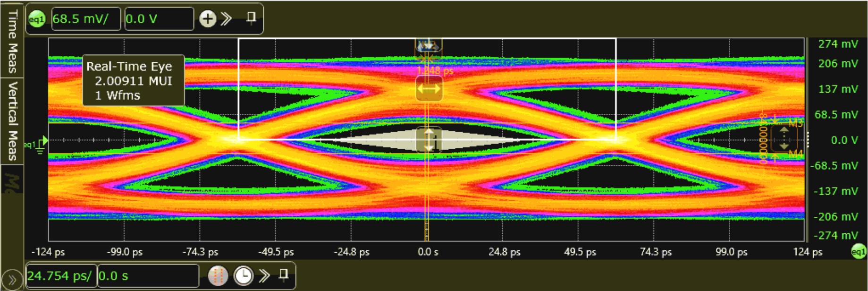Viewport: 868px width, 291px height.
Task: Open the Vertical Meas side tab
Action: tap(12, 120)
